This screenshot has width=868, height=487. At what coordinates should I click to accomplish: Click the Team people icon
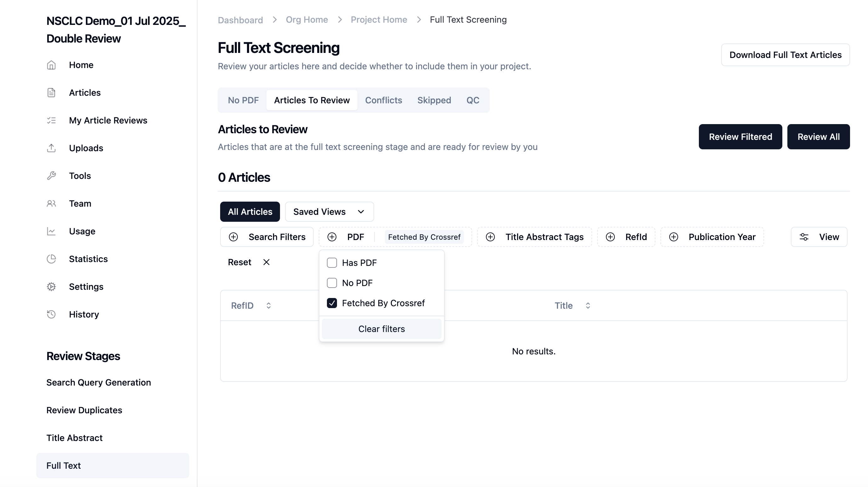[51, 203]
